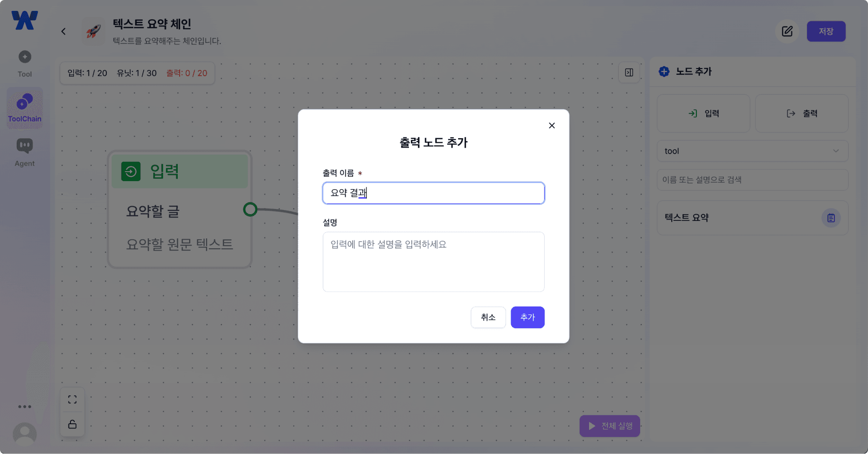Open the 텍스트 요약 tool clipboard icon

click(x=831, y=218)
